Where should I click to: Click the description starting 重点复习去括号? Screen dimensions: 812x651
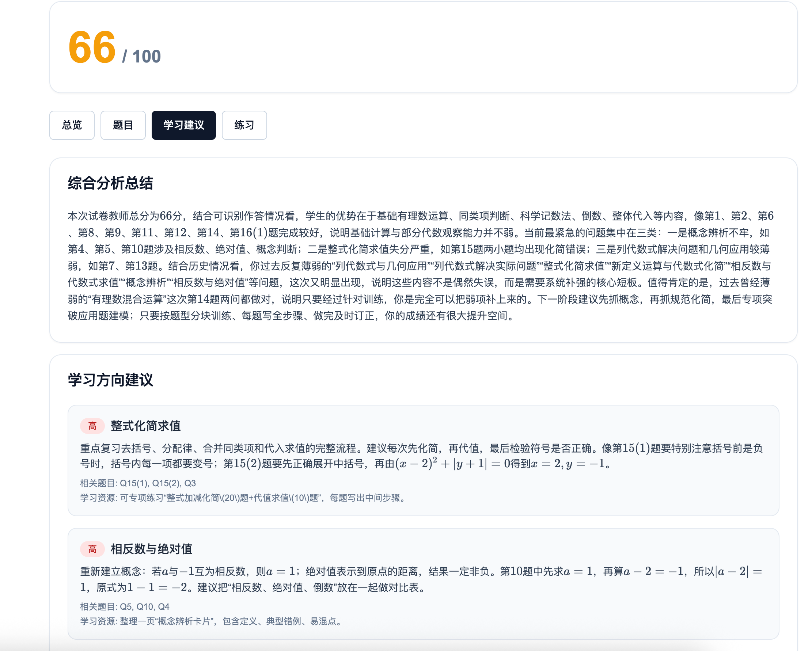point(421,456)
